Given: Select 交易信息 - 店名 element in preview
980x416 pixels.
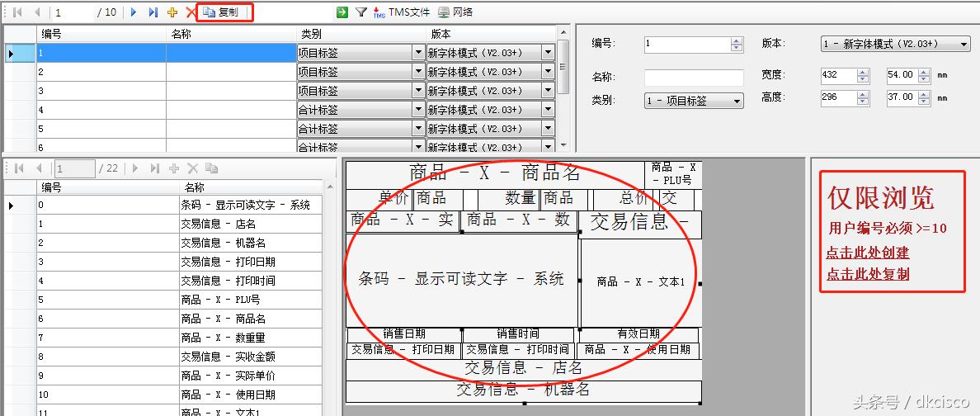Looking at the screenshot, I should tap(523, 368).
